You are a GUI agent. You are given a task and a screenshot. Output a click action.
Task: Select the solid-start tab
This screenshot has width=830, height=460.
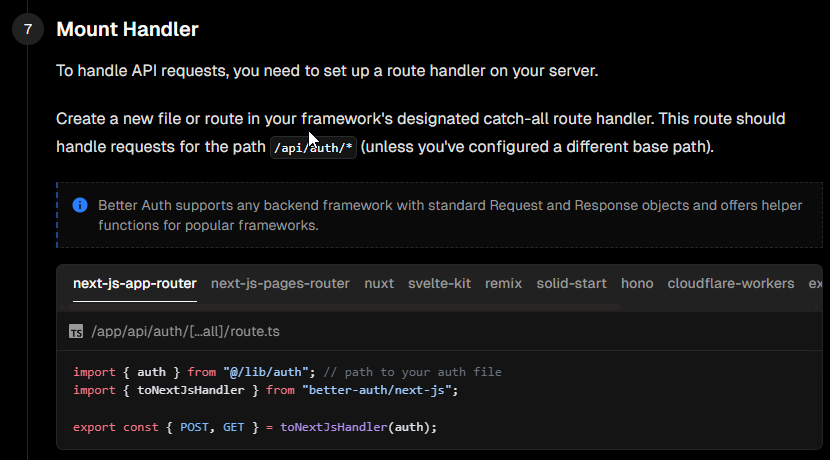tap(571, 283)
